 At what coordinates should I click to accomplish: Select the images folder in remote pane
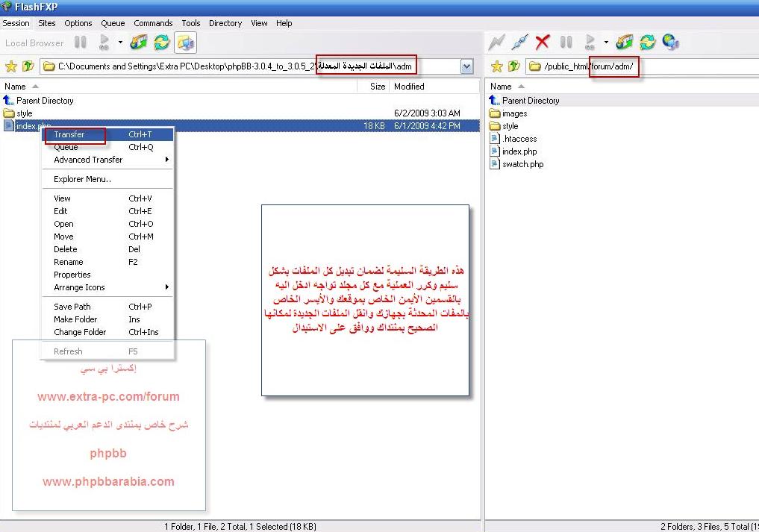coord(508,113)
